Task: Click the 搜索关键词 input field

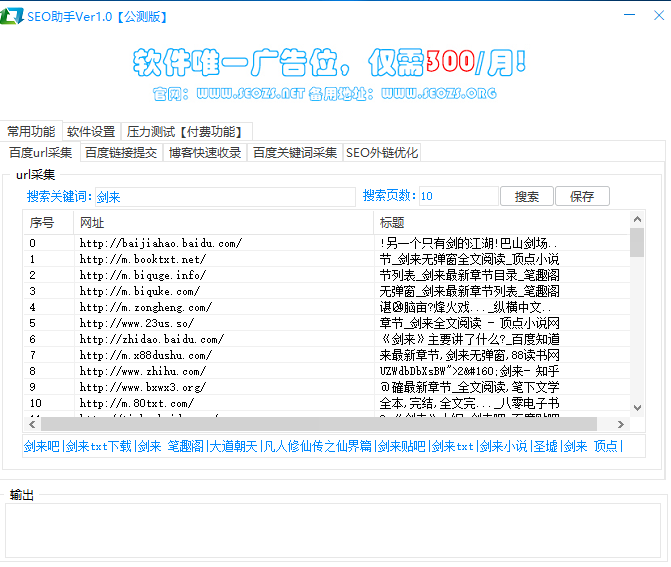Action: tap(225, 197)
